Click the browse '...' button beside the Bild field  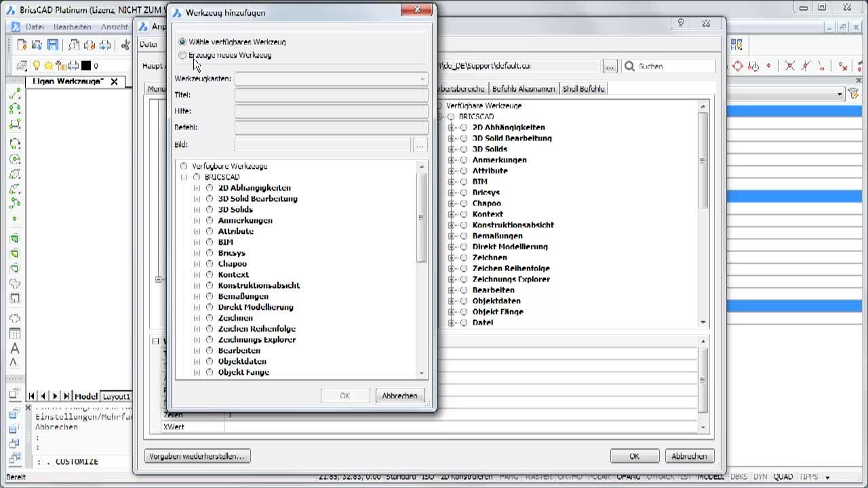pos(420,144)
